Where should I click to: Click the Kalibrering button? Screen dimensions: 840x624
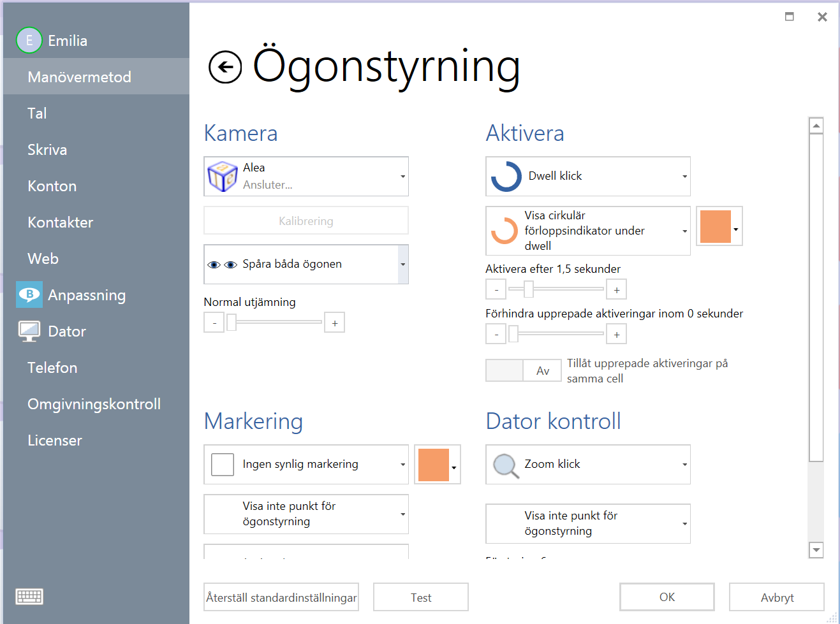coord(306,221)
